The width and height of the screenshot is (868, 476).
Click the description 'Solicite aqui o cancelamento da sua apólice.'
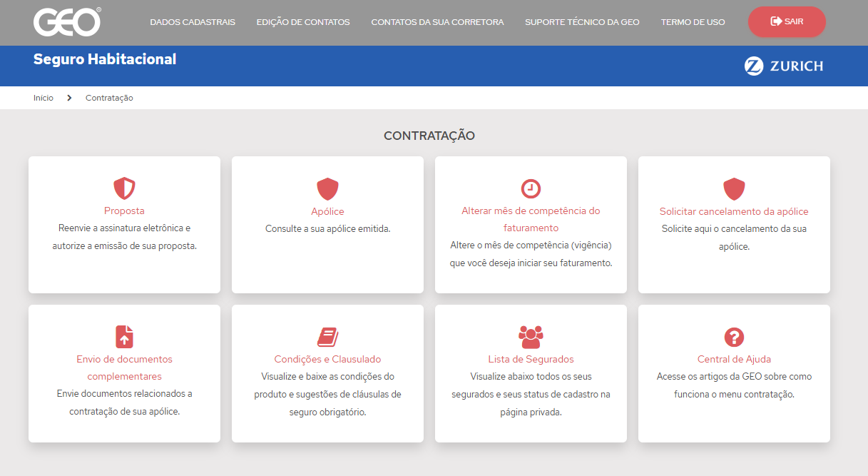coord(734,238)
